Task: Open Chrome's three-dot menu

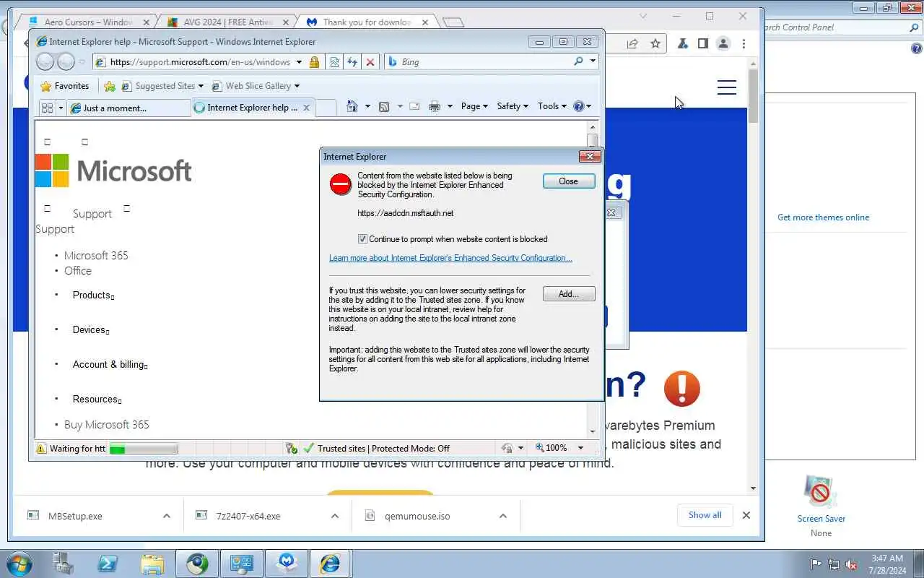Action: point(744,43)
